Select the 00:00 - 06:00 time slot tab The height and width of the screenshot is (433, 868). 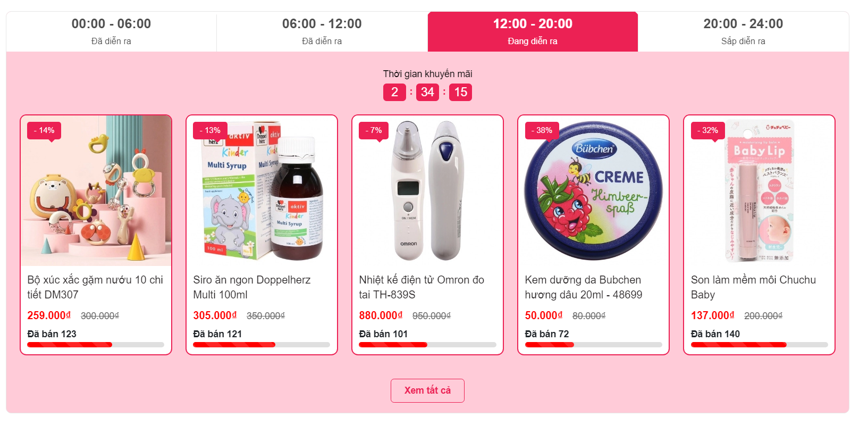[x=111, y=32]
